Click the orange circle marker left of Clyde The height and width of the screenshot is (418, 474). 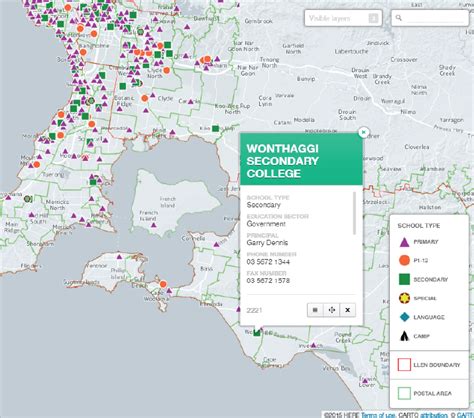[145, 98]
